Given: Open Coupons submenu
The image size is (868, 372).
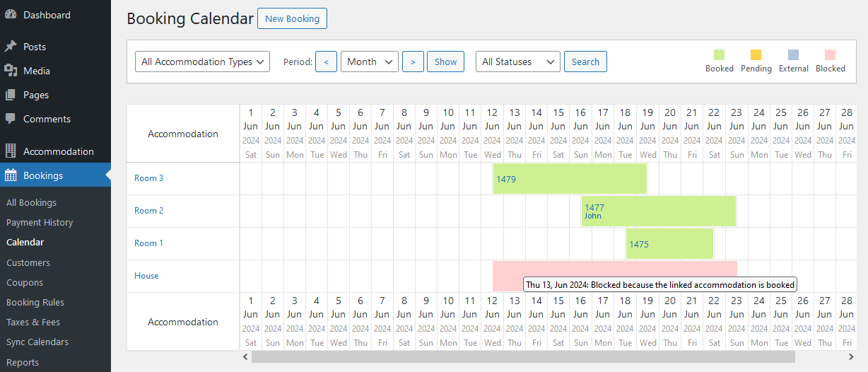Looking at the screenshot, I should 25,282.
